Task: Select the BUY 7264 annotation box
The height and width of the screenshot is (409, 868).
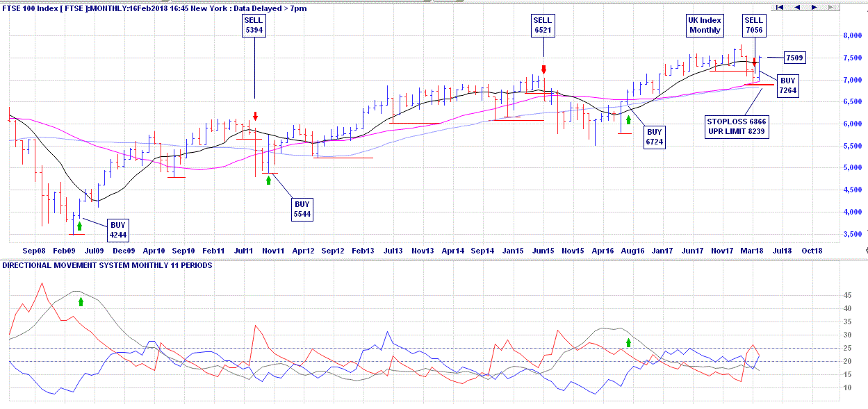Action: 787,85
